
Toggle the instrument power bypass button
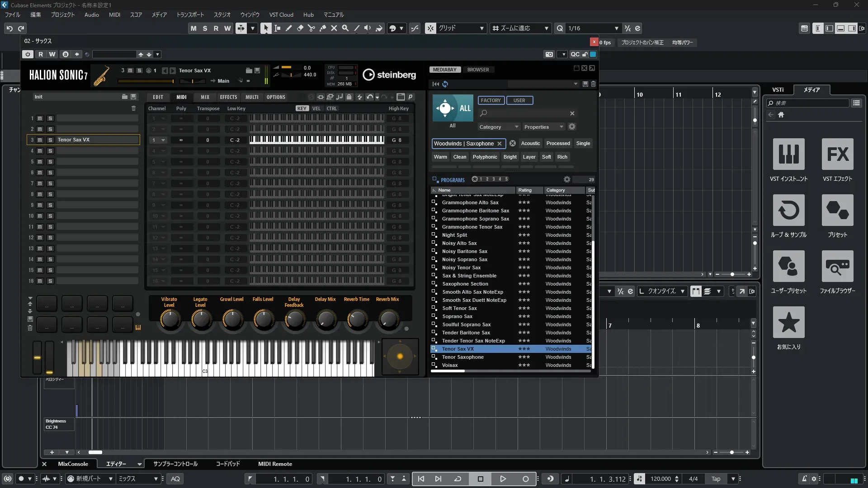point(28,54)
